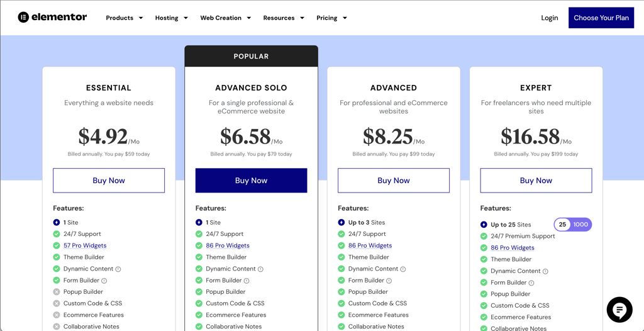The image size is (644, 331).
Task: Click Login in the header
Action: click(x=550, y=18)
